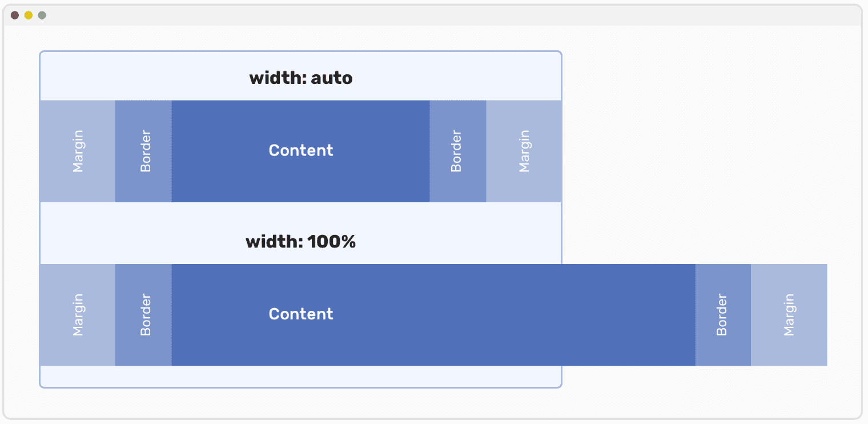Select left Border block in width: 100% row
This screenshot has height=424, width=868.
[143, 315]
